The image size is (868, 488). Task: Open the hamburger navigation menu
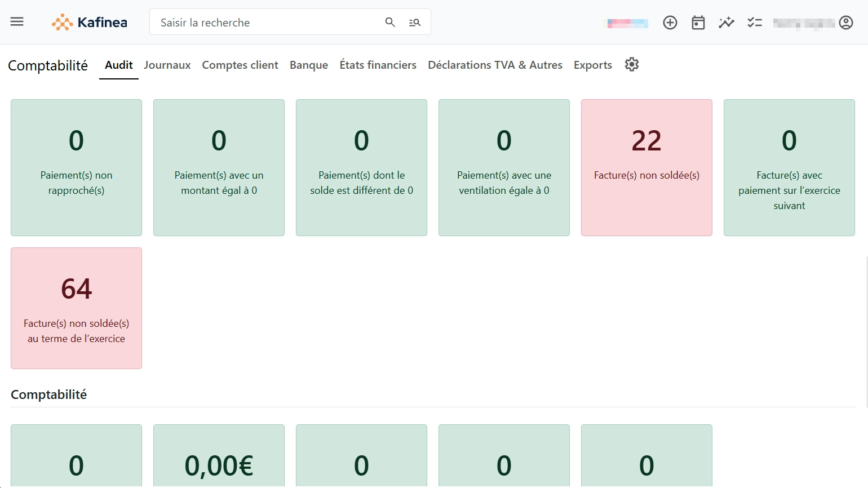pyautogui.click(x=16, y=21)
